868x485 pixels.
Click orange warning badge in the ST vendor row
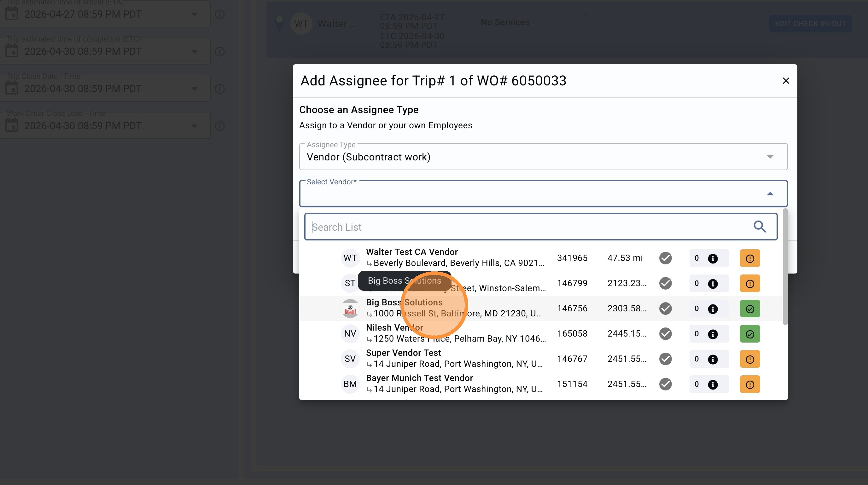coord(750,284)
